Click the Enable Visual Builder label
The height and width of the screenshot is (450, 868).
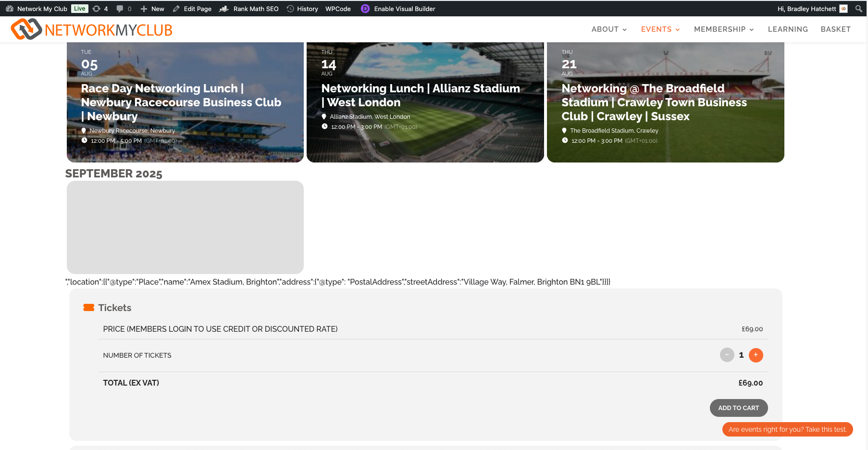point(405,9)
